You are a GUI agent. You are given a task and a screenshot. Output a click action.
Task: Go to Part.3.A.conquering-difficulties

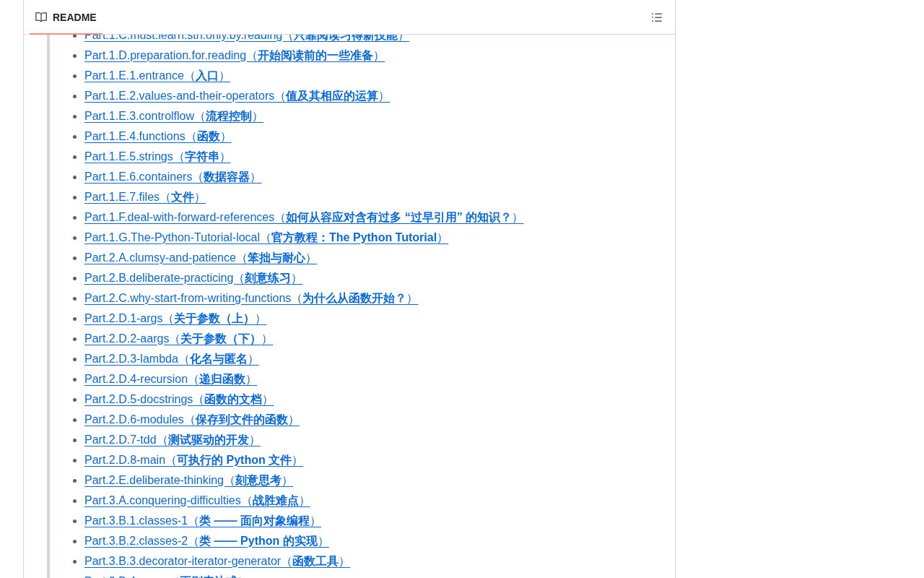(x=197, y=501)
